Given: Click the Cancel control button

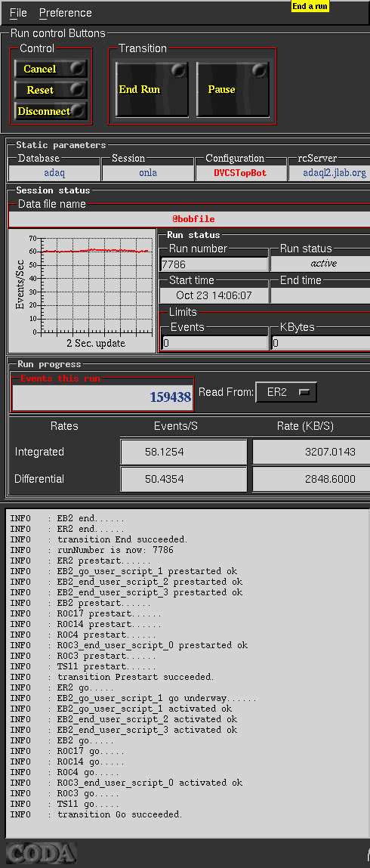Looking at the screenshot, I should 51,69.
